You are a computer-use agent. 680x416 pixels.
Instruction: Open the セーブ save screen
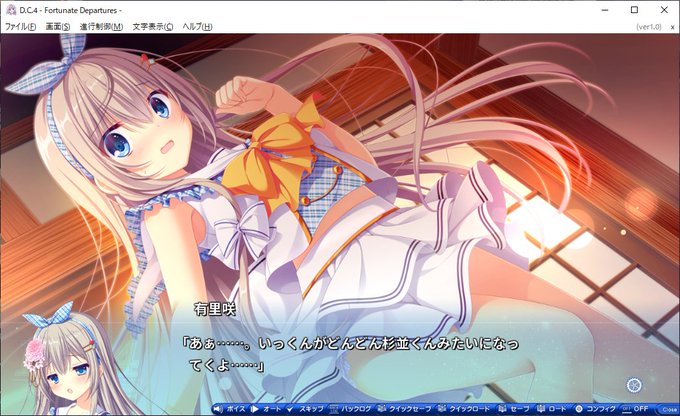click(514, 409)
